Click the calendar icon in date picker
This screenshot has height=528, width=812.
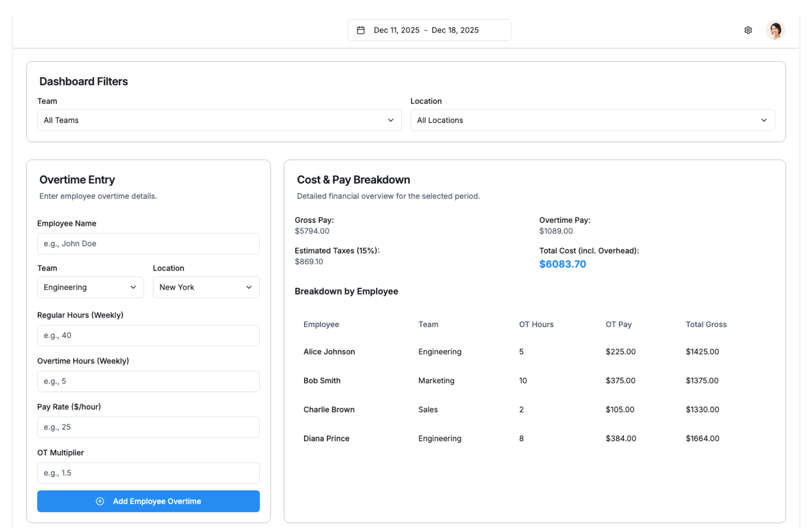coord(361,30)
